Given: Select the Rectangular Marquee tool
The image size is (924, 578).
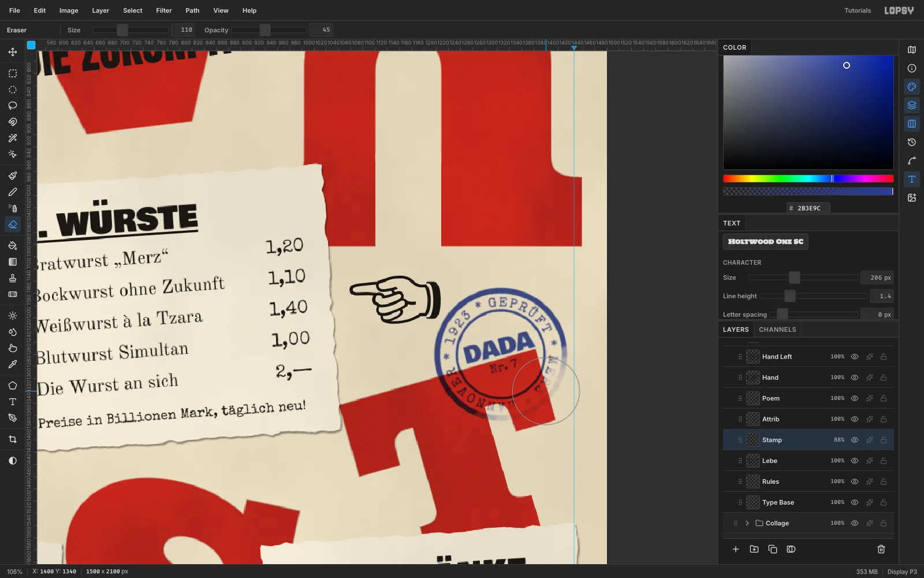Looking at the screenshot, I should point(13,73).
